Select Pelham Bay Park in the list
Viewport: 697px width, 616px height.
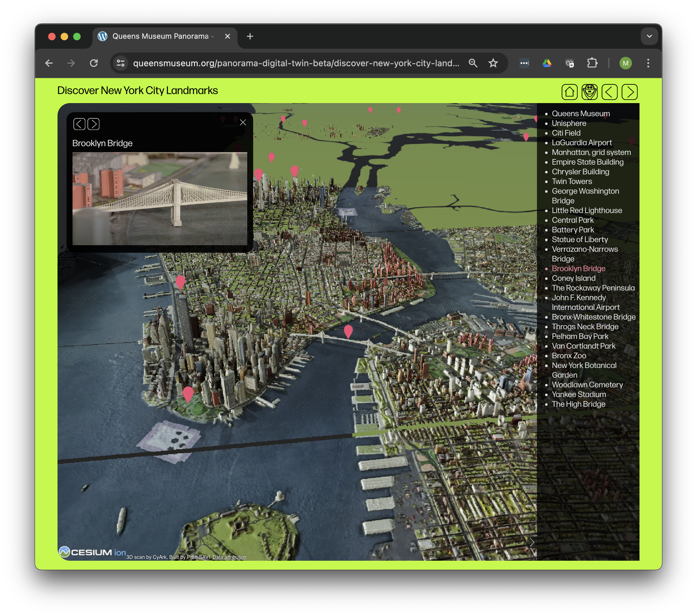coord(580,336)
